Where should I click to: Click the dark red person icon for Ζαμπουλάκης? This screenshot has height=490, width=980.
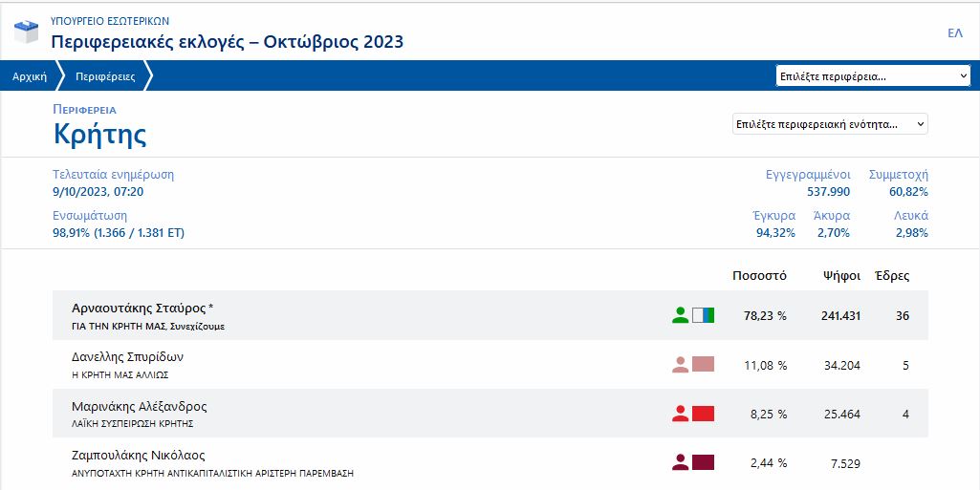pos(680,462)
